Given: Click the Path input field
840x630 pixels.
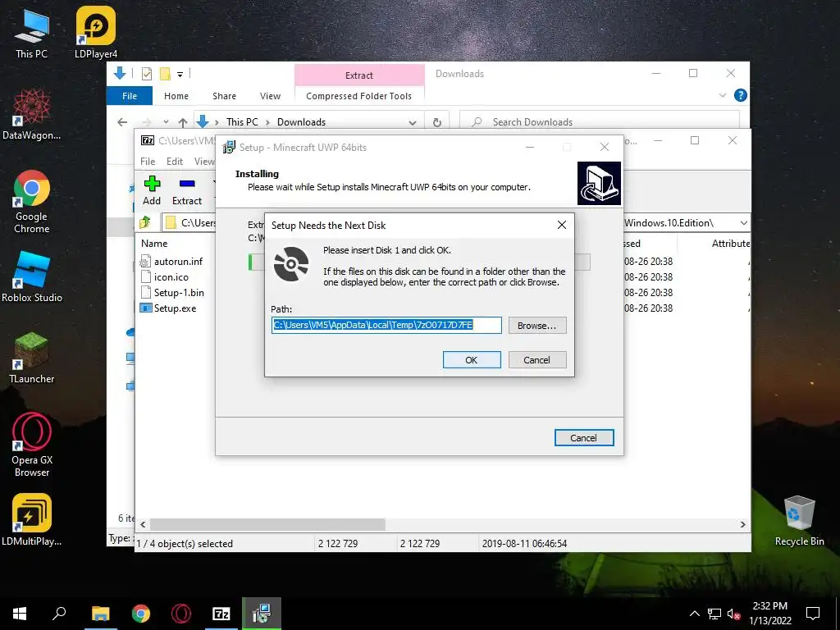Looking at the screenshot, I should coord(386,325).
